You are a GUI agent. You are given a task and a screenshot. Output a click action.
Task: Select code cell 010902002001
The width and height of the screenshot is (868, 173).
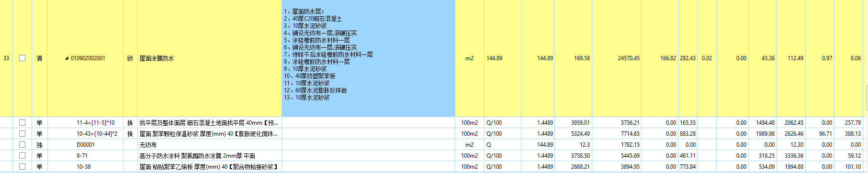(88, 58)
